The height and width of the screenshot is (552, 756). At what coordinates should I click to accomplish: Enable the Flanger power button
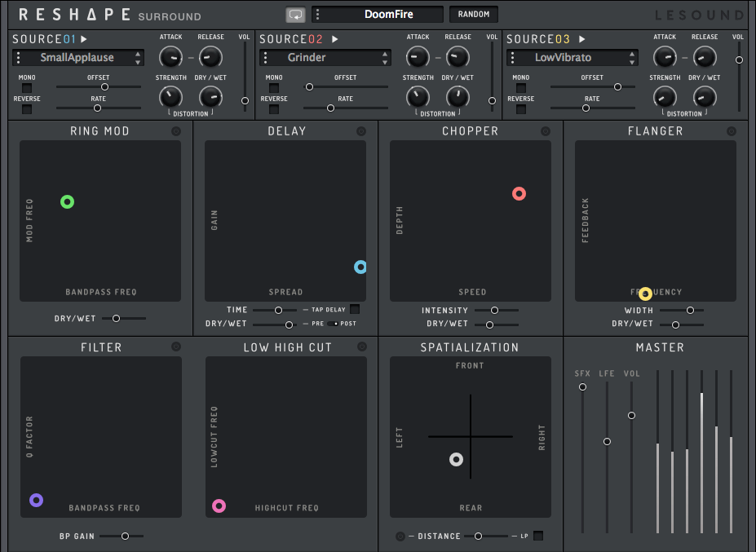tap(732, 131)
